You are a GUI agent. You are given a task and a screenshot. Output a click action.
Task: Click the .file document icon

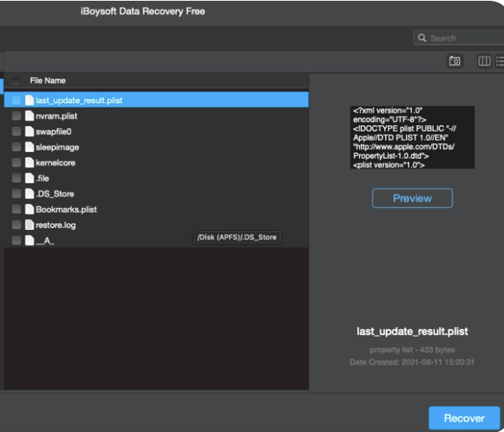tap(30, 178)
